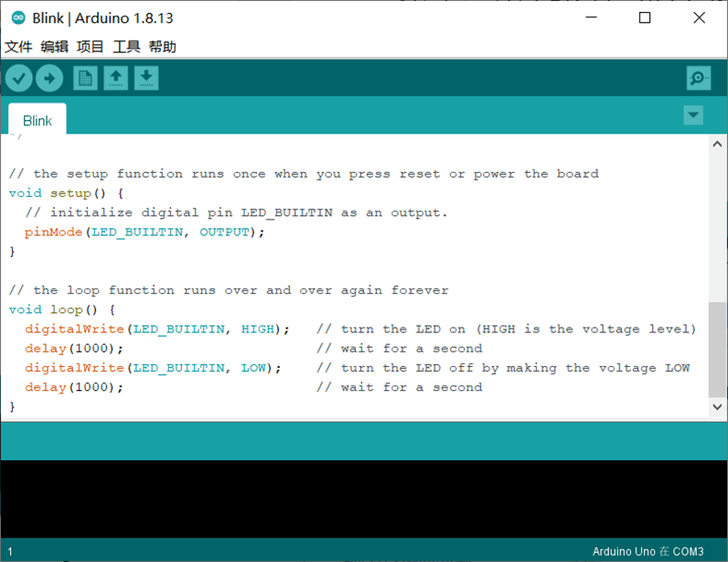Open the 编辑 menu
728x562 pixels.
(54, 47)
